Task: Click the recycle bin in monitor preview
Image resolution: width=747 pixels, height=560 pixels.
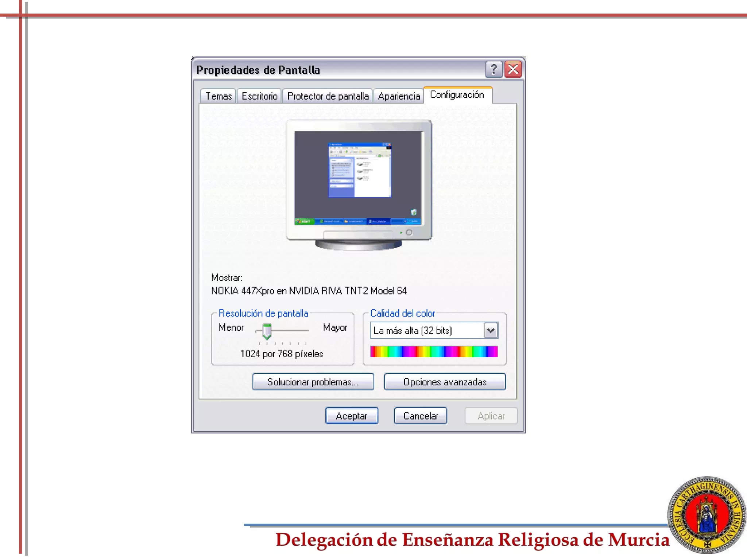Action: pyautogui.click(x=414, y=212)
